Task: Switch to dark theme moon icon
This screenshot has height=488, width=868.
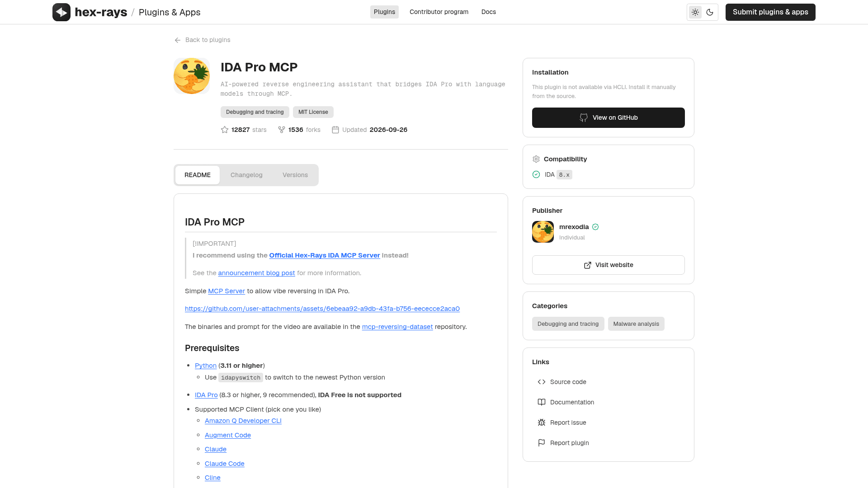Action: tap(710, 12)
